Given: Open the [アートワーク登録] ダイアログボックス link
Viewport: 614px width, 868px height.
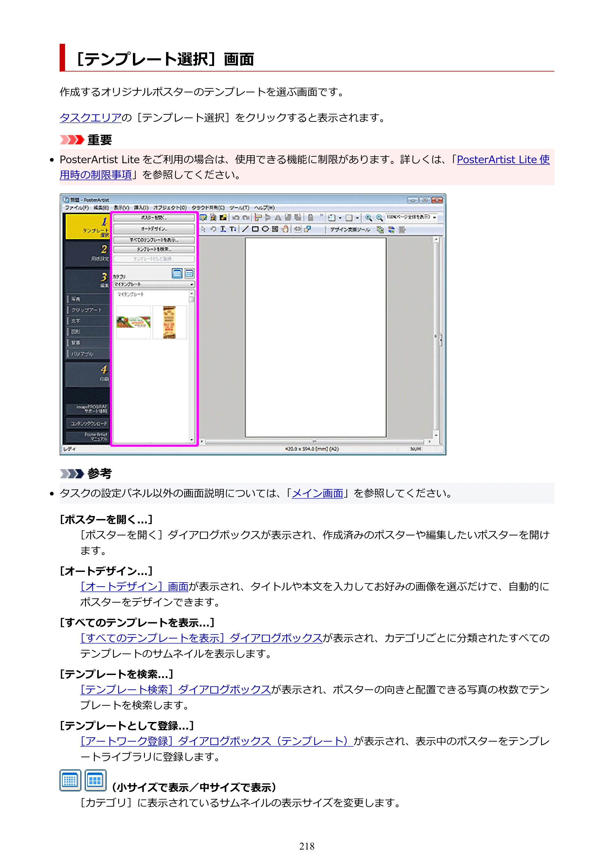Looking at the screenshot, I should tap(217, 741).
